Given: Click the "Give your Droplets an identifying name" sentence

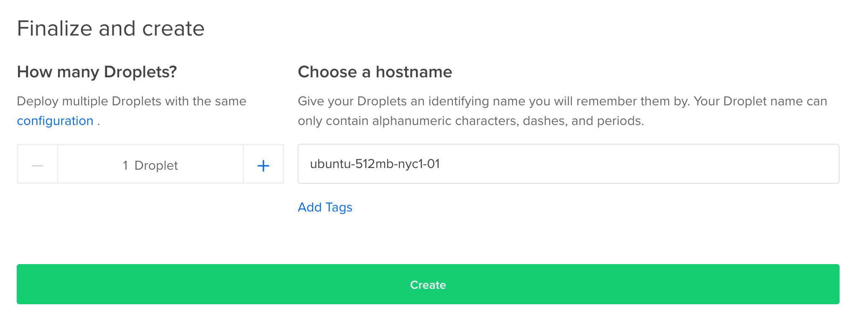Looking at the screenshot, I should coord(493,101).
